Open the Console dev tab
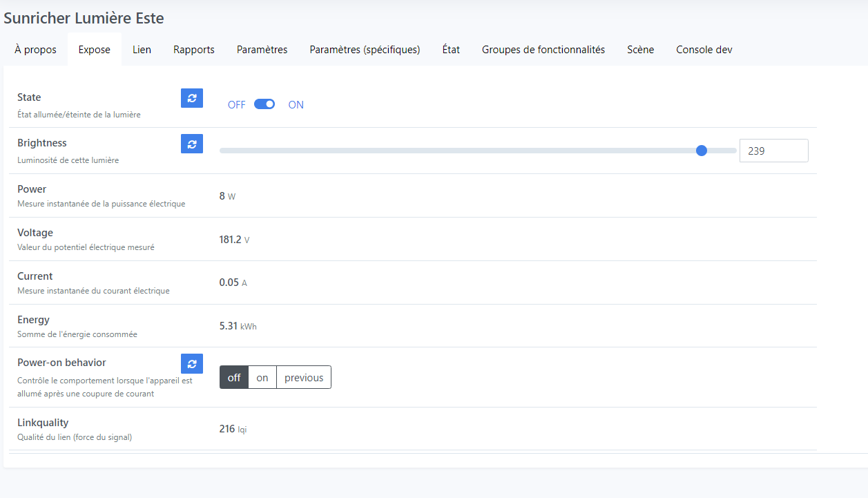868x498 pixels. click(704, 50)
